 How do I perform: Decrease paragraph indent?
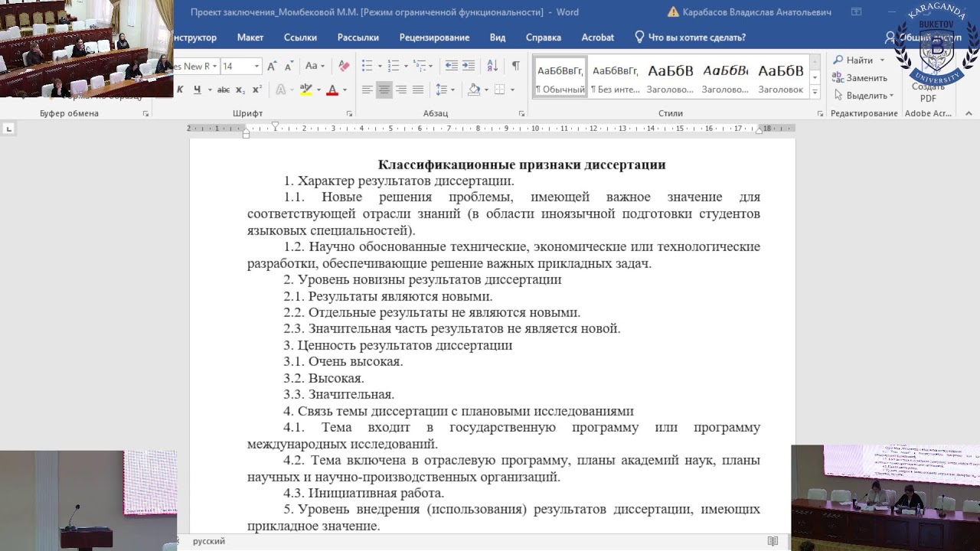click(x=452, y=66)
